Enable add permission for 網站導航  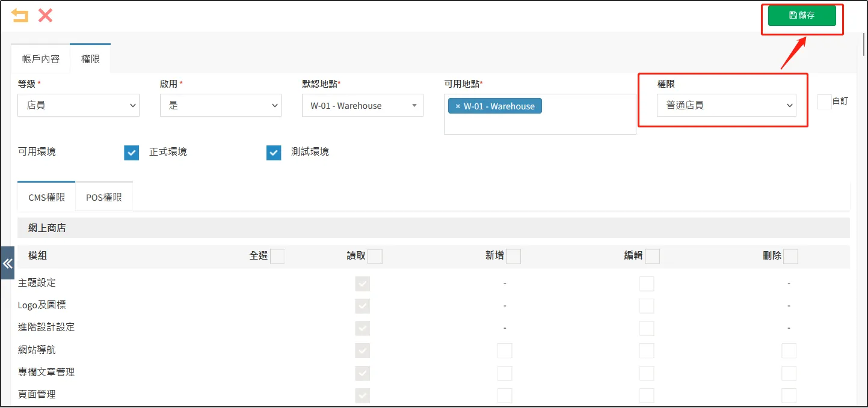(504, 350)
